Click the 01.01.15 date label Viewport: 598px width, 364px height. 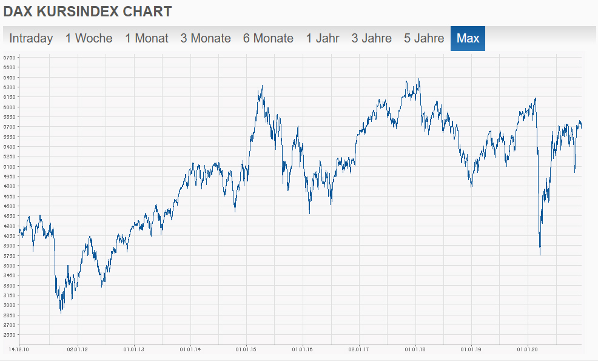click(246, 349)
